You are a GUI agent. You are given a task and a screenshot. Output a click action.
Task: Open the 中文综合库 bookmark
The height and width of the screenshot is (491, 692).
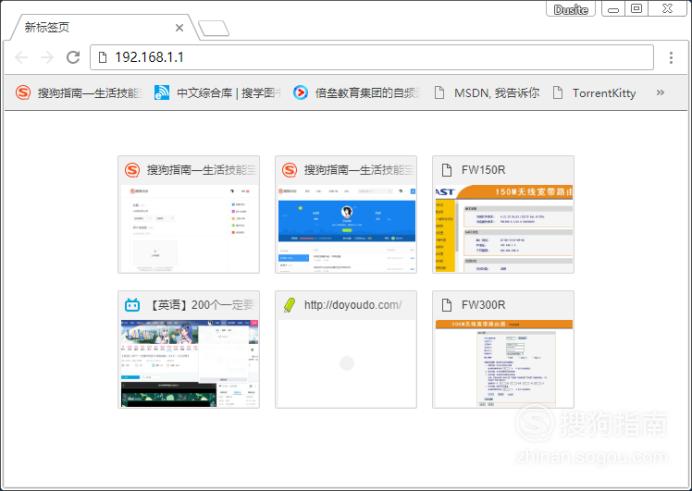click(217, 93)
